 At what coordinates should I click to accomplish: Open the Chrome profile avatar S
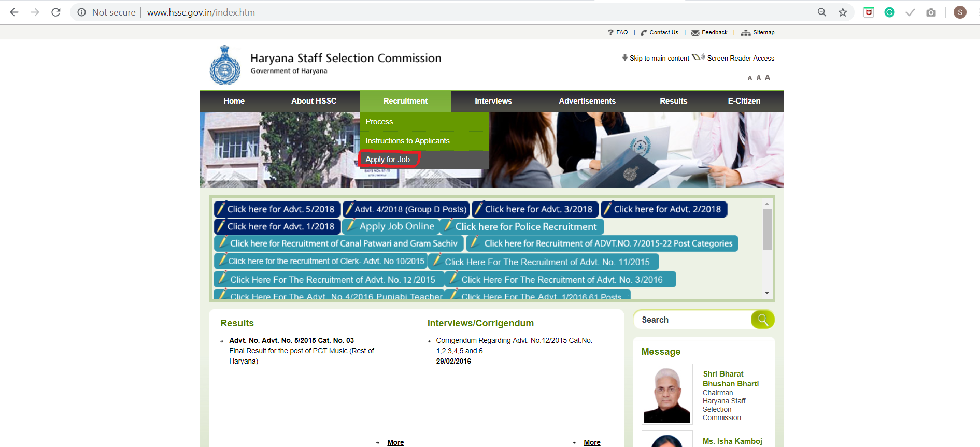point(960,12)
